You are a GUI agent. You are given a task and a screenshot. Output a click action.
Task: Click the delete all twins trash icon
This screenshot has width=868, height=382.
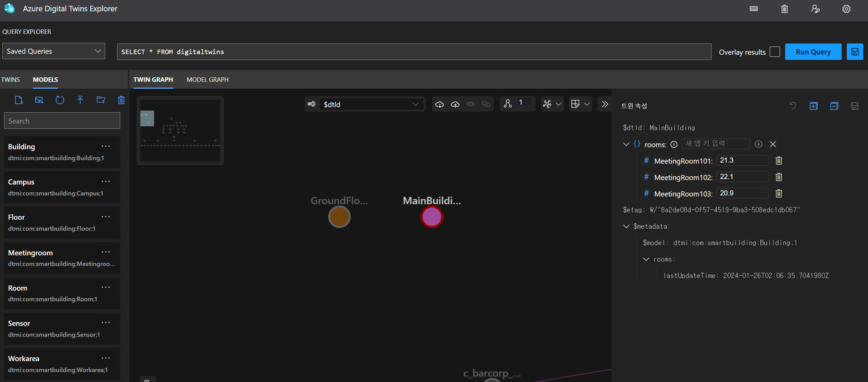[x=784, y=9]
